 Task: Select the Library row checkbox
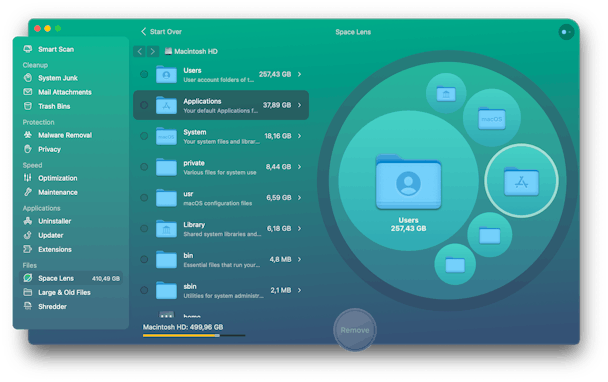click(144, 228)
